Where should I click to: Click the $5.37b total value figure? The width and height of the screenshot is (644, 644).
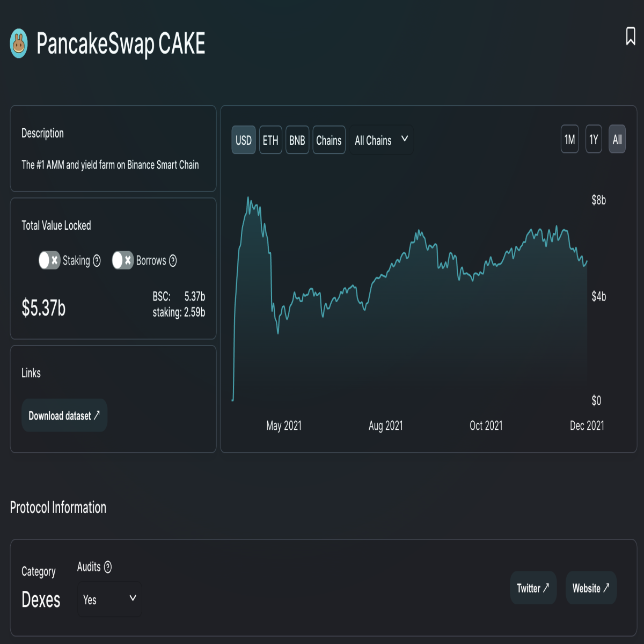[x=43, y=308]
